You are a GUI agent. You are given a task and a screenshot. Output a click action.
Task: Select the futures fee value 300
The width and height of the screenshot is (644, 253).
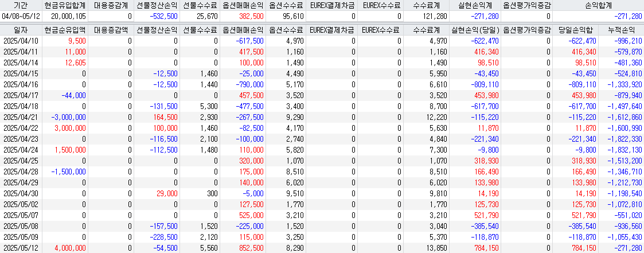tap(213, 193)
